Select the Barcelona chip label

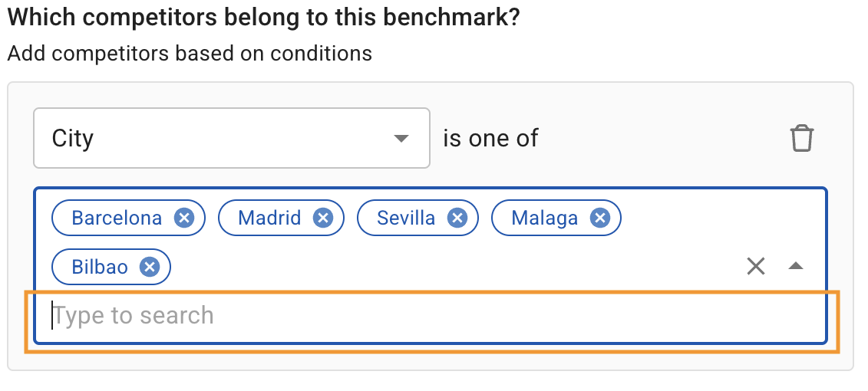point(117,219)
